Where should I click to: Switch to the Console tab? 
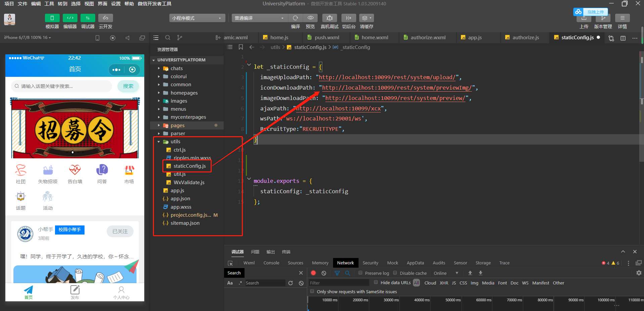[x=271, y=263]
